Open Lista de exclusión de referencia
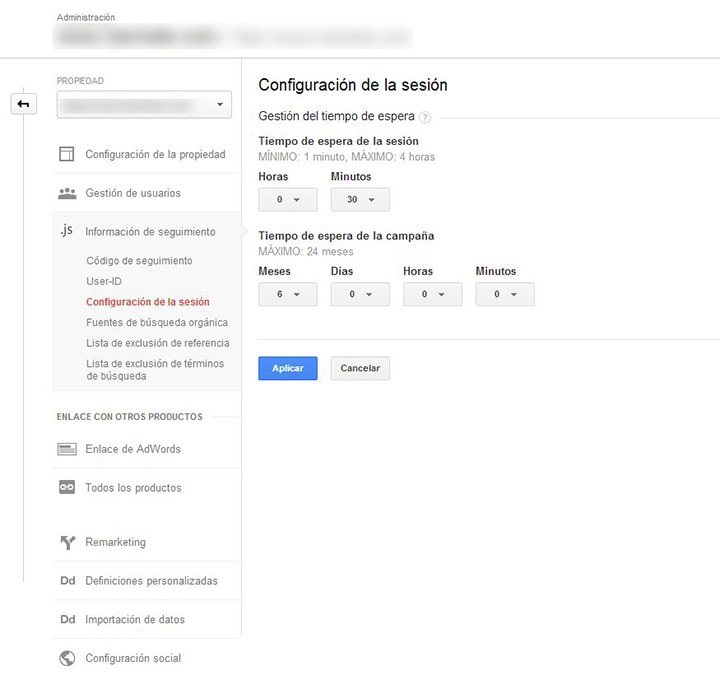Screen dimensions: 720x685 pyautogui.click(x=157, y=343)
